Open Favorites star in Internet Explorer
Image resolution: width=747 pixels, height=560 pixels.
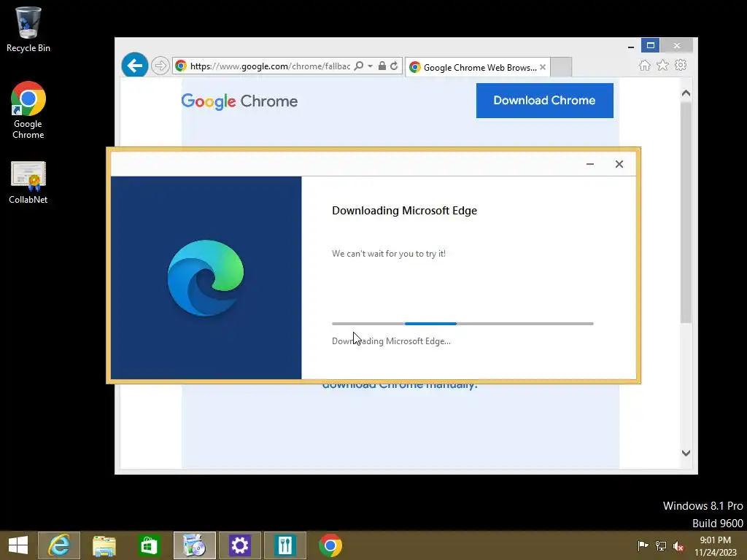(x=662, y=65)
